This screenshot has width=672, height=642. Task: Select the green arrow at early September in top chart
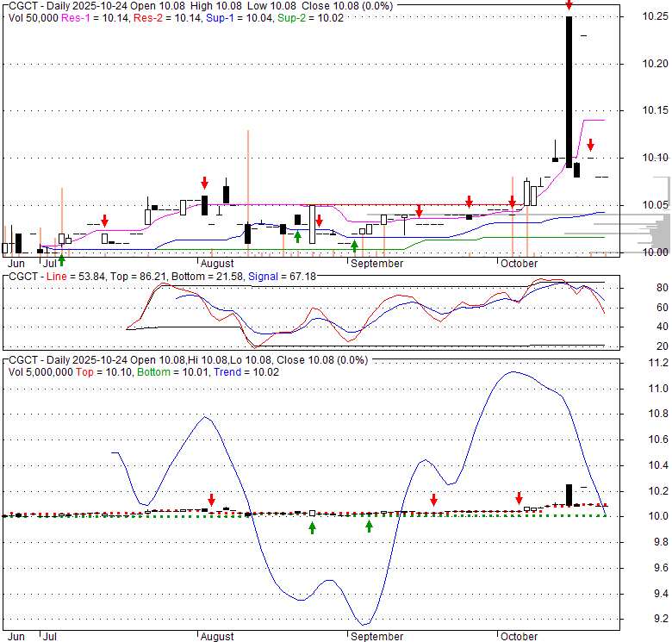(354, 246)
